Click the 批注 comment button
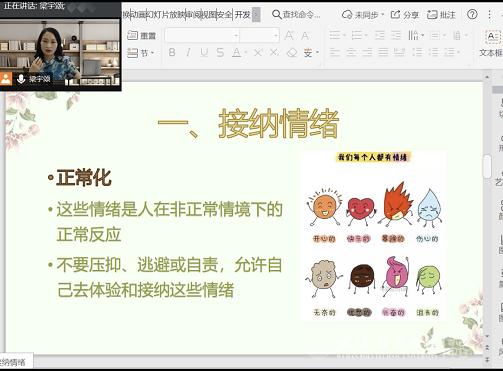 click(x=441, y=15)
